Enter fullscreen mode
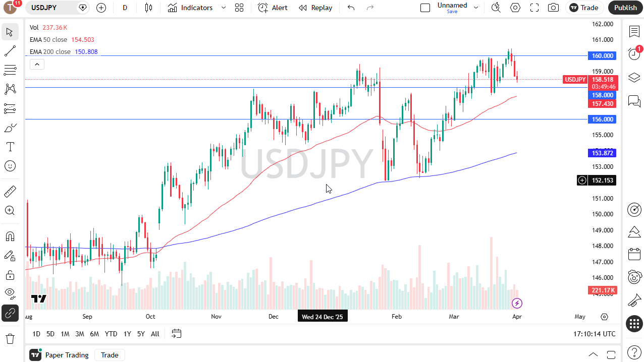 pyautogui.click(x=534, y=8)
